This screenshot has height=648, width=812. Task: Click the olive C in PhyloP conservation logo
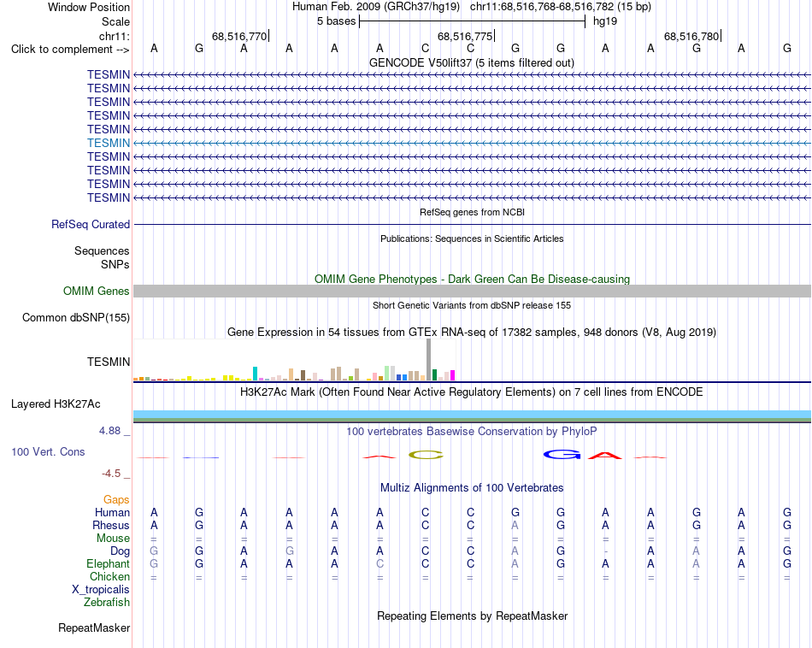[426, 456]
